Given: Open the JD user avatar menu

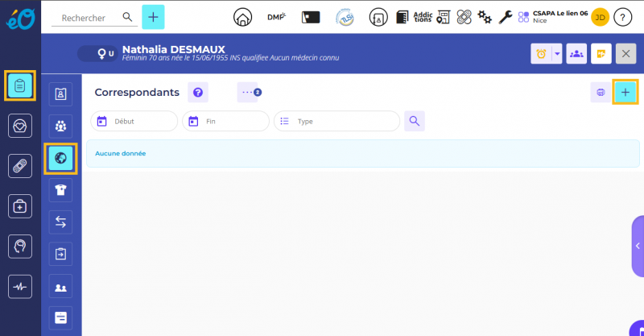Looking at the screenshot, I should click(x=600, y=17).
